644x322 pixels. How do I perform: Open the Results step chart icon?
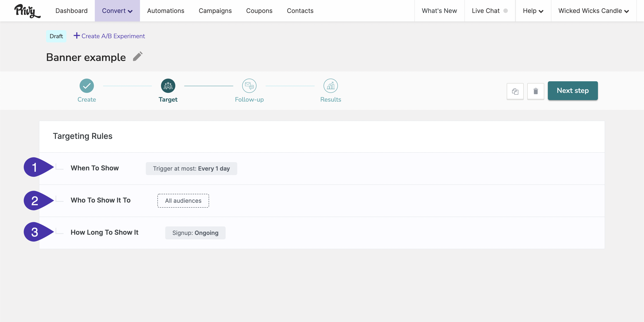330,86
